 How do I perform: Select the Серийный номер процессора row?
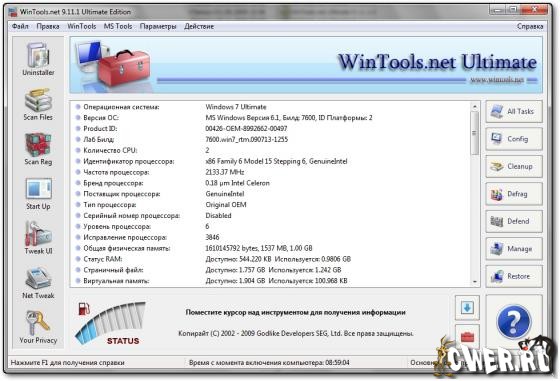[x=271, y=216]
